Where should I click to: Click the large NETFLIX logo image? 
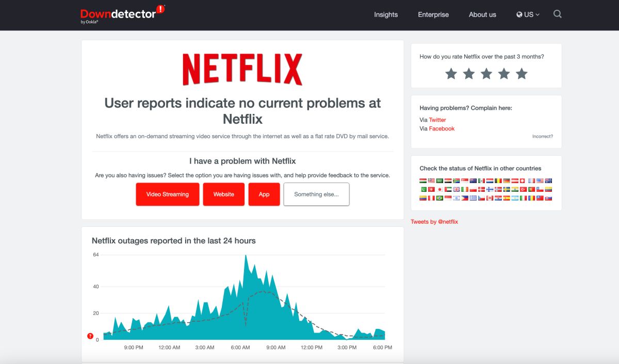pos(242,69)
